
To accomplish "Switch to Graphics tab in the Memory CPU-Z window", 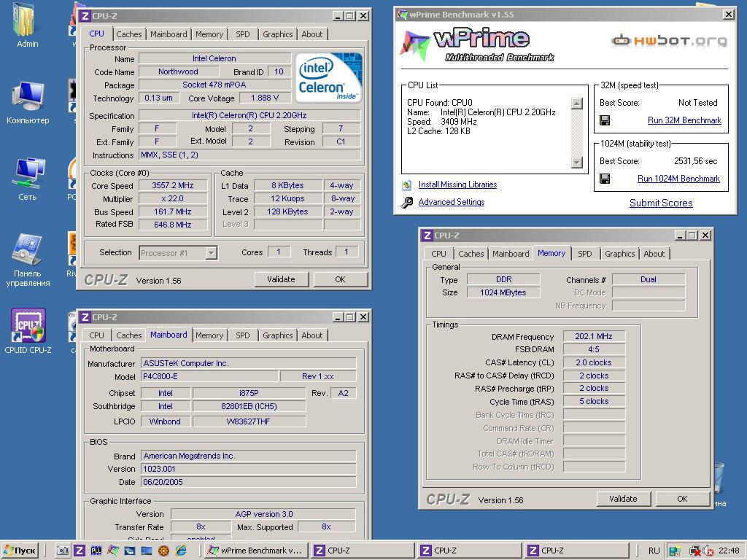I will [620, 254].
